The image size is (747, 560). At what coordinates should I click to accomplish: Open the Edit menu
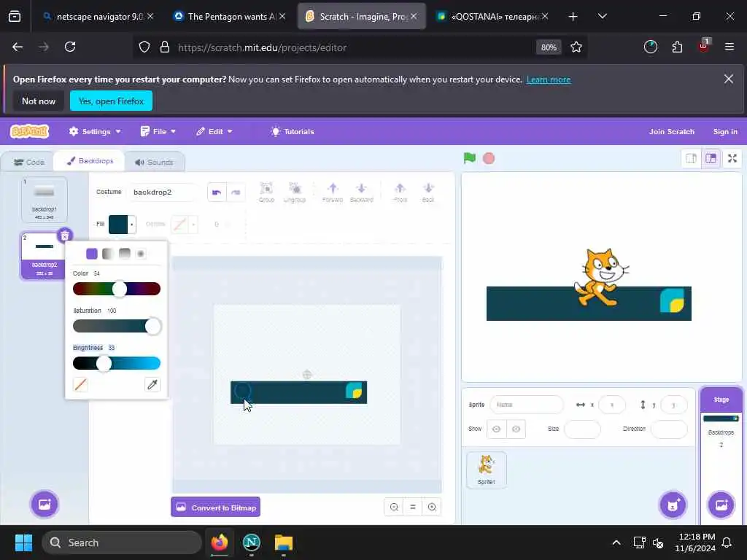[214, 131]
